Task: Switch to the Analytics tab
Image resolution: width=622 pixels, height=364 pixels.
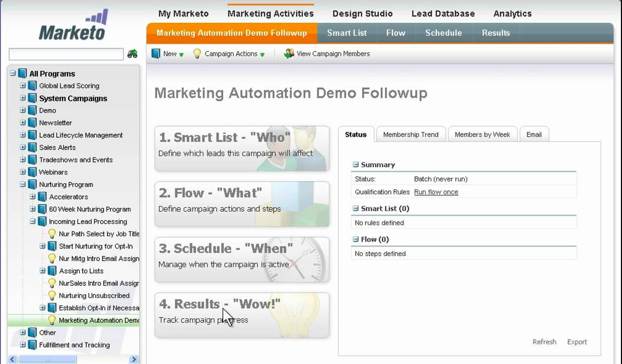Action: [x=512, y=13]
